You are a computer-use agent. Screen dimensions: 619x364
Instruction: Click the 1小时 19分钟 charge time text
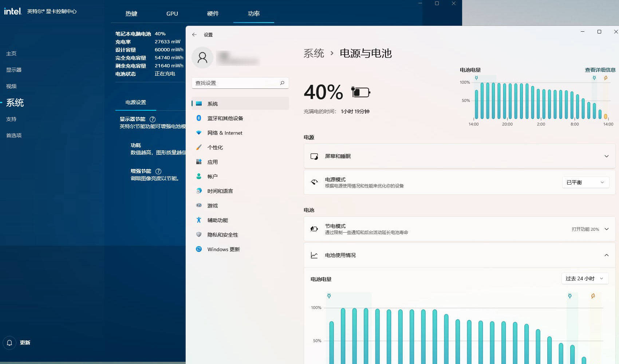(355, 111)
